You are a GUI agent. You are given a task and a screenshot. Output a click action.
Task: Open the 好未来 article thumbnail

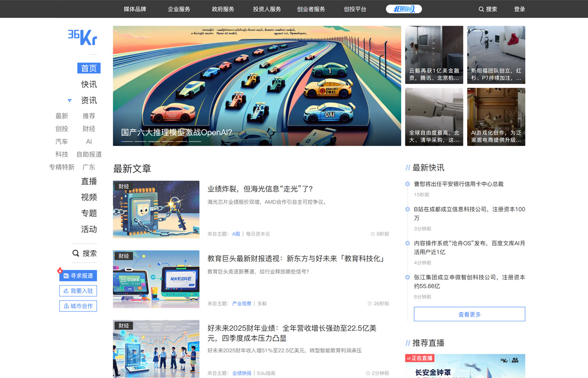pyautogui.click(x=156, y=349)
